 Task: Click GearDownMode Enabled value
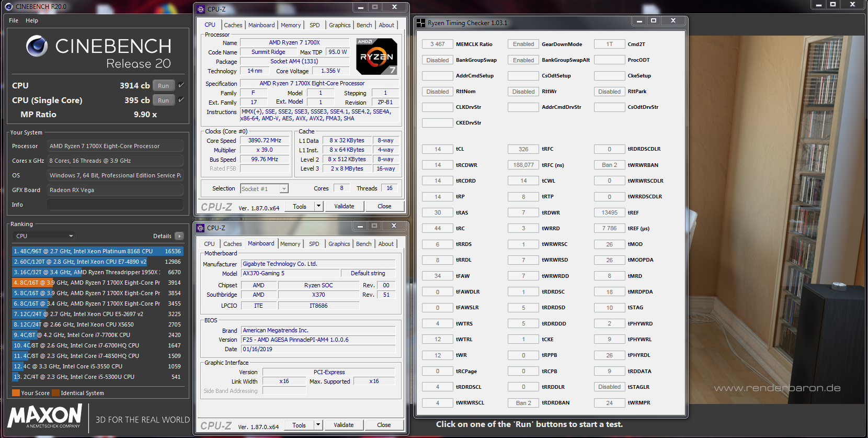point(523,44)
